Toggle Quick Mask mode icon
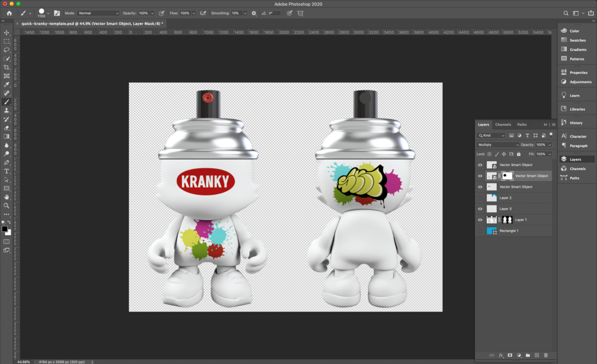 pyautogui.click(x=6, y=242)
